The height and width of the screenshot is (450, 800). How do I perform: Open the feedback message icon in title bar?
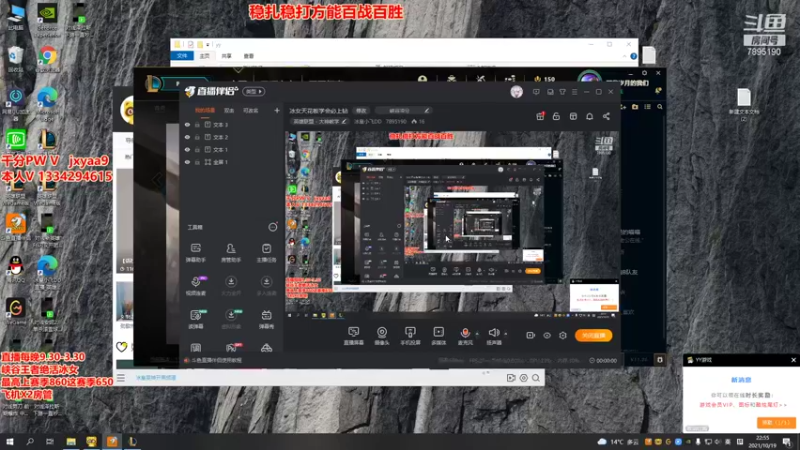point(536,92)
